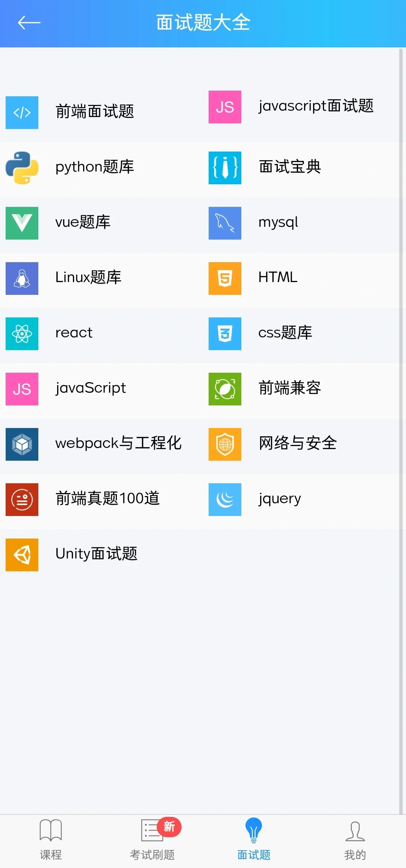Click the vertical scrollbar on the right

pyautogui.click(x=401, y=431)
